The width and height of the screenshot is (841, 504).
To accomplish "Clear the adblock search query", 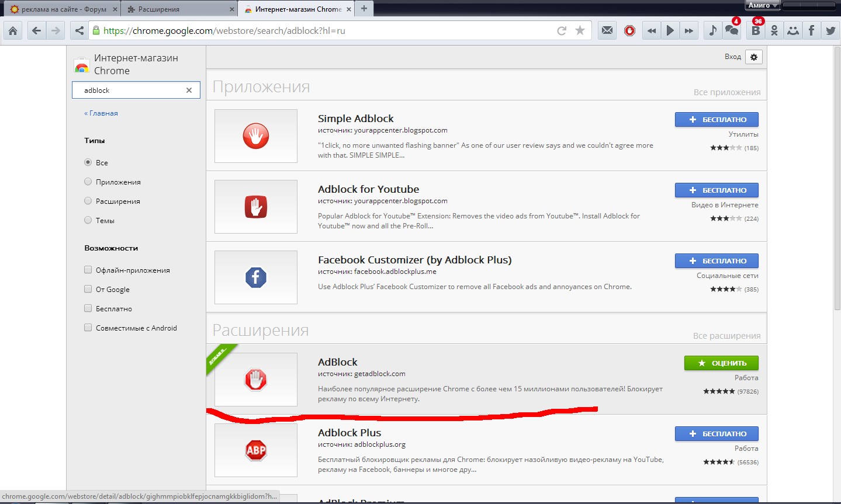I will click(x=189, y=91).
